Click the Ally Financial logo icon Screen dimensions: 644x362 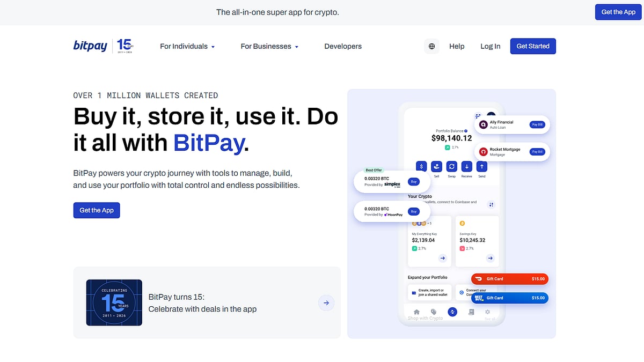click(x=483, y=124)
